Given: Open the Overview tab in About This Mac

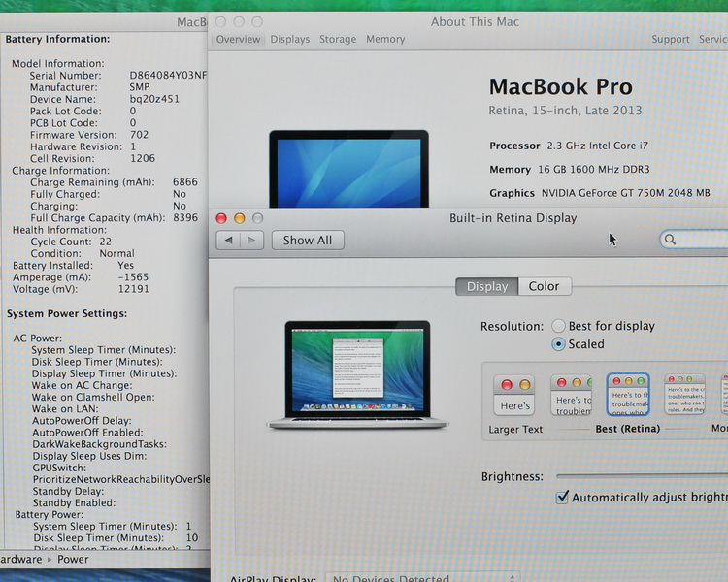Looking at the screenshot, I should click(238, 39).
